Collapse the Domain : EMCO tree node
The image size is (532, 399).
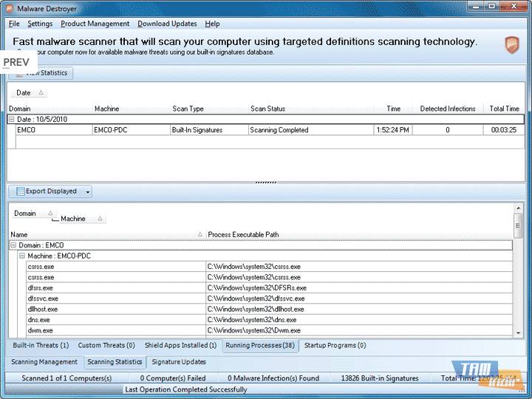[13, 245]
